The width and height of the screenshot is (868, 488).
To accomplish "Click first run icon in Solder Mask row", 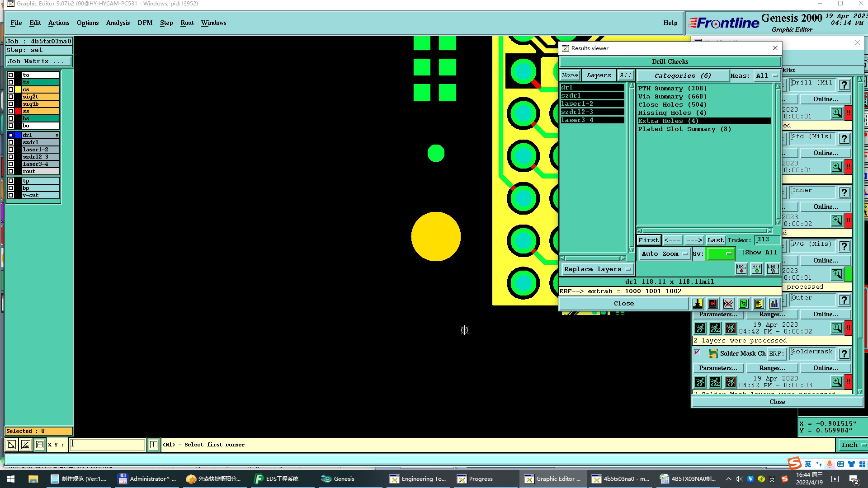I will tap(700, 382).
